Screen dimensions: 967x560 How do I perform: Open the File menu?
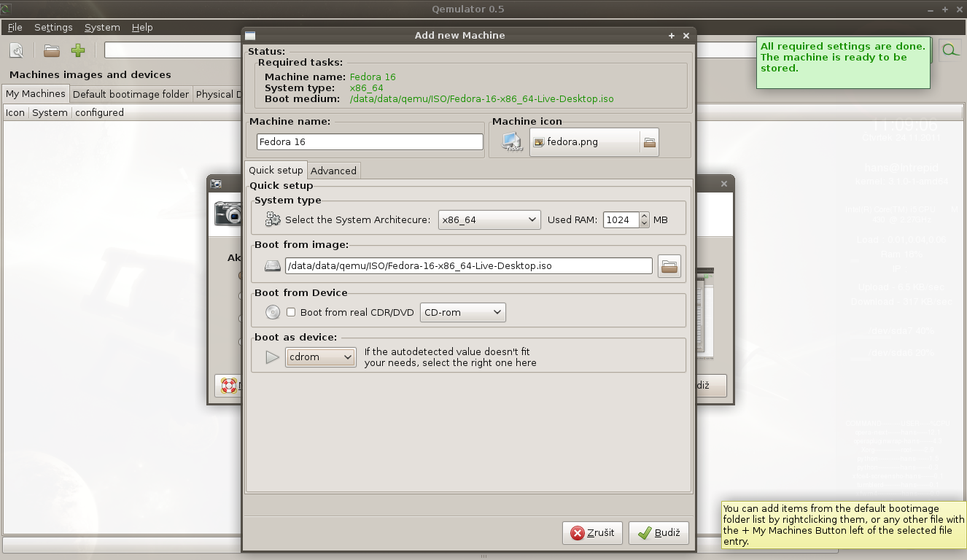[x=15, y=27]
